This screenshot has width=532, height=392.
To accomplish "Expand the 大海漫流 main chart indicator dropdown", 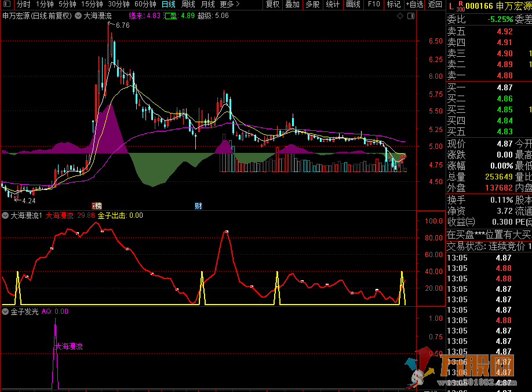I will [78, 16].
